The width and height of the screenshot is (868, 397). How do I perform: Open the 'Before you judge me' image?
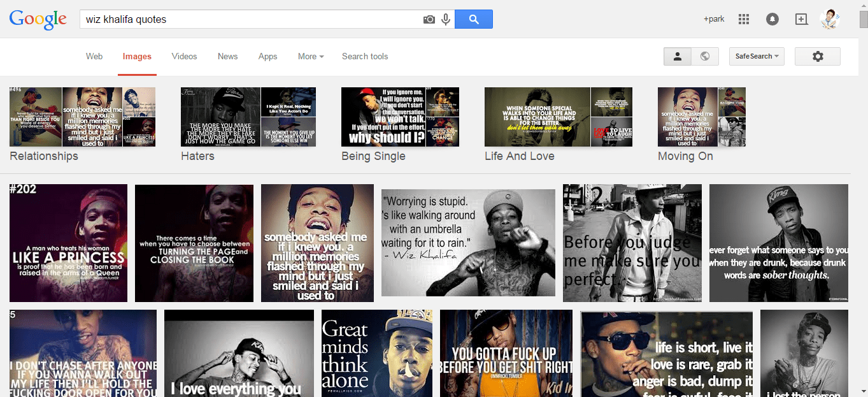tap(632, 243)
